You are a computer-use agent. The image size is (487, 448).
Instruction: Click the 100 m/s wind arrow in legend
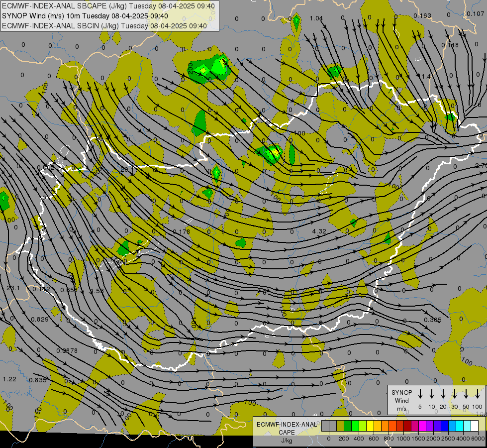pos(478,394)
